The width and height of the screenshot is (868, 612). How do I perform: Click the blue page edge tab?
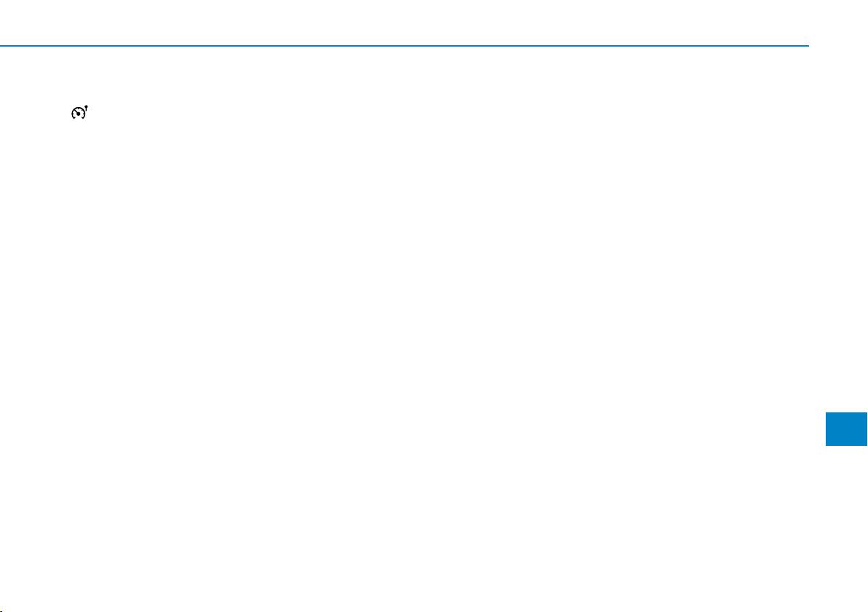(x=846, y=428)
